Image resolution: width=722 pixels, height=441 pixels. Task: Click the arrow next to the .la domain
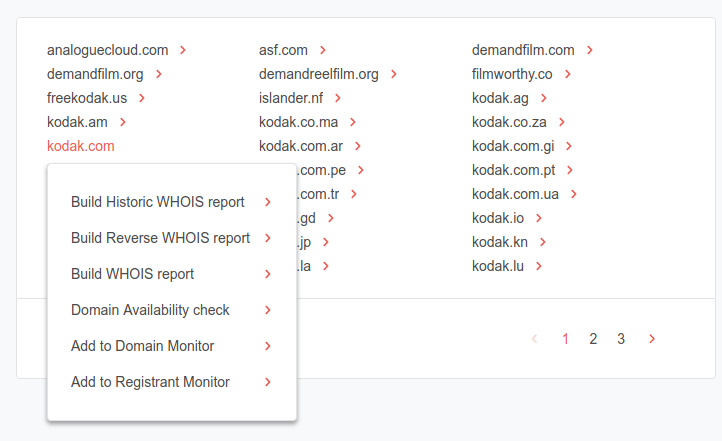326,266
